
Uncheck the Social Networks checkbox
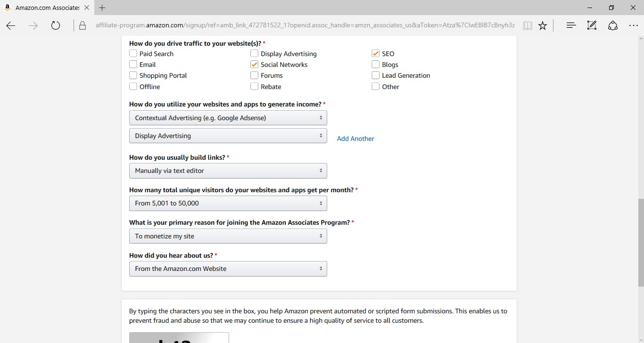(x=255, y=65)
